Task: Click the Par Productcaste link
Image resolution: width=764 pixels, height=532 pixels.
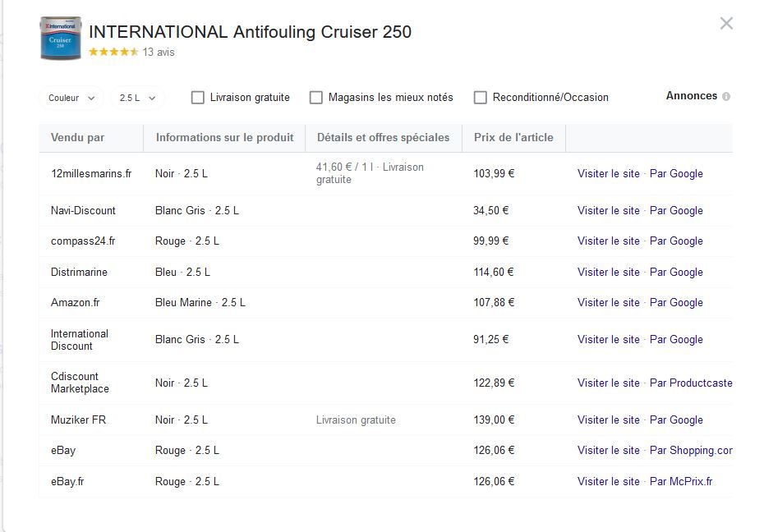Action: (691, 383)
